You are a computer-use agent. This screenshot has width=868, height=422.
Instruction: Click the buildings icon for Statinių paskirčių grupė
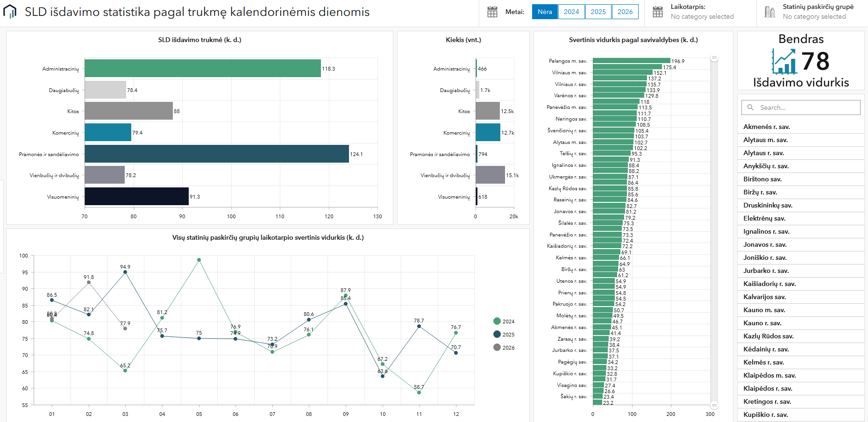[770, 12]
